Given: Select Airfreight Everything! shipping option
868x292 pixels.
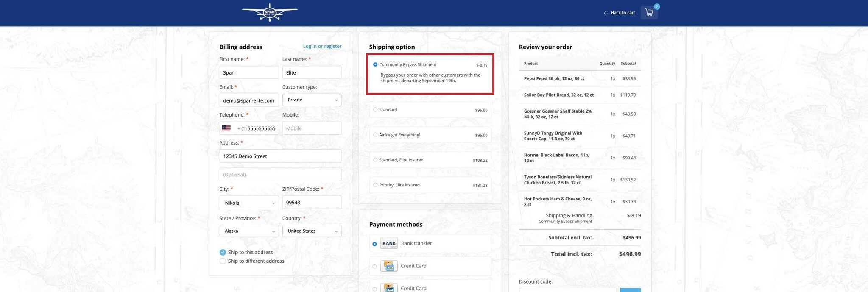Looking at the screenshot, I should [x=375, y=135].
